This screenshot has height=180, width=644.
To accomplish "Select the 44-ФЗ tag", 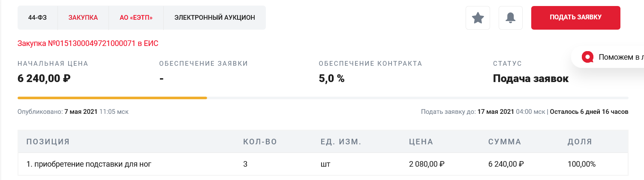I will [37, 18].
